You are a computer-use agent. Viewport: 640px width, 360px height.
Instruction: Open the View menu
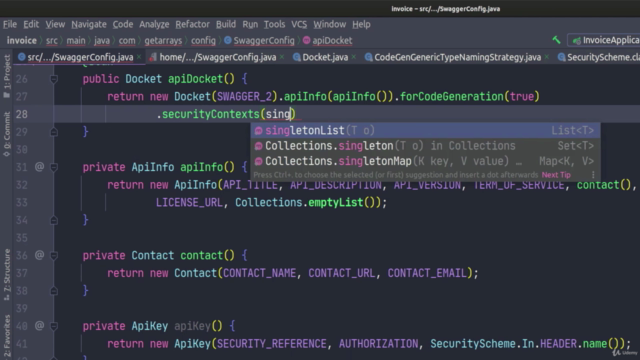pos(55,24)
